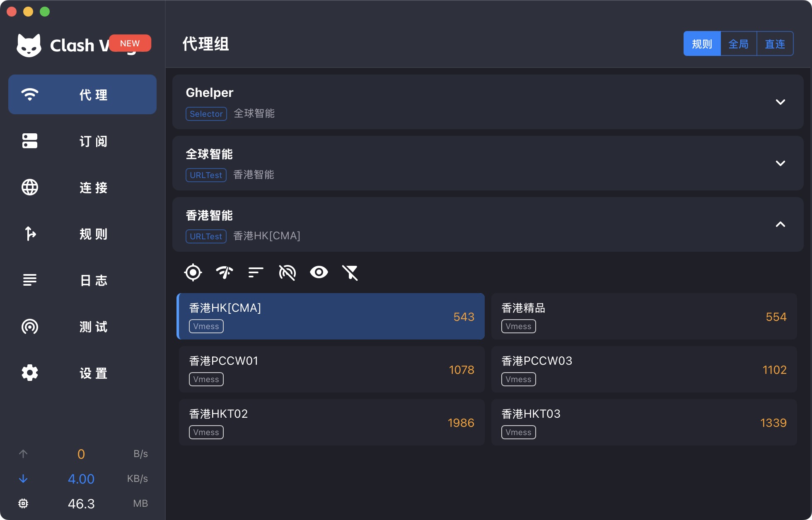Click the sort proxies icon
Screen dimensions: 812x520
coord(256,272)
